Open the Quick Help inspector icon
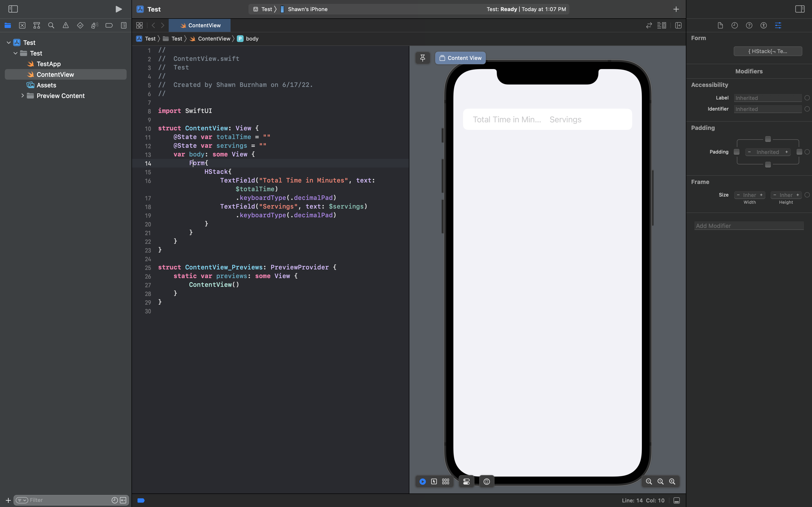 pos(749,26)
